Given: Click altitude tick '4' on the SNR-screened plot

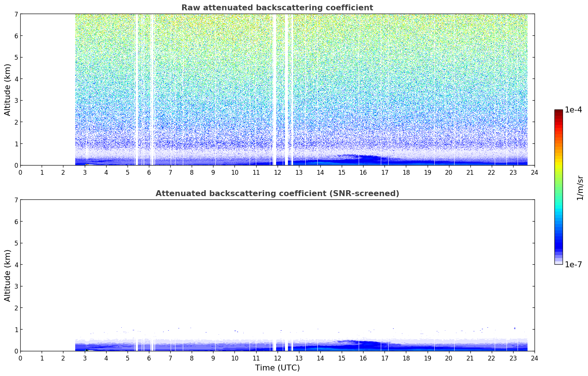Looking at the screenshot, I should 16,265.
